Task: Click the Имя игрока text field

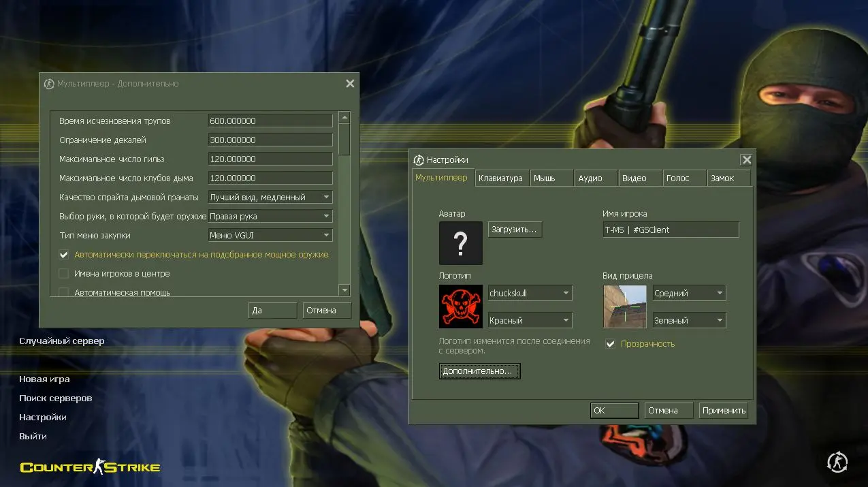Action: point(670,230)
